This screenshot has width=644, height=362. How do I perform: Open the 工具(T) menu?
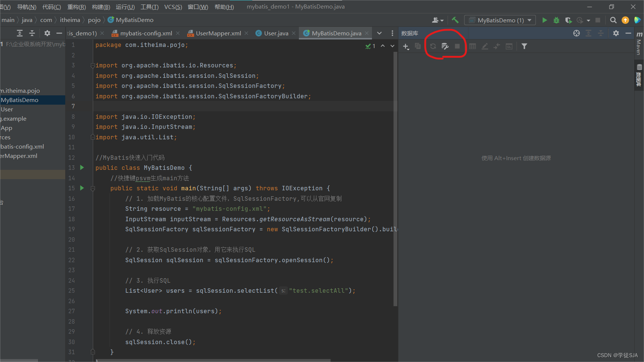pos(149,7)
